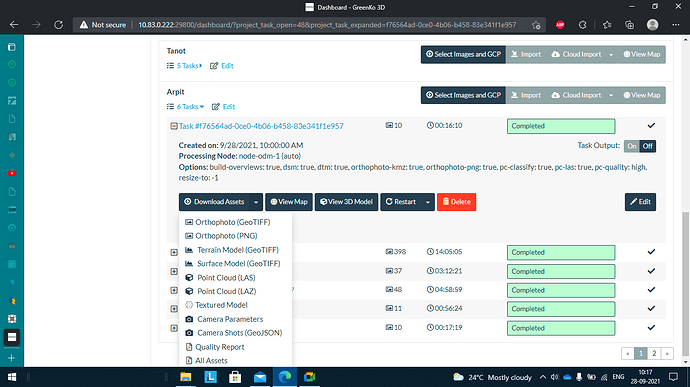
Task: Click Import in the Tanot project row
Action: 526,55
